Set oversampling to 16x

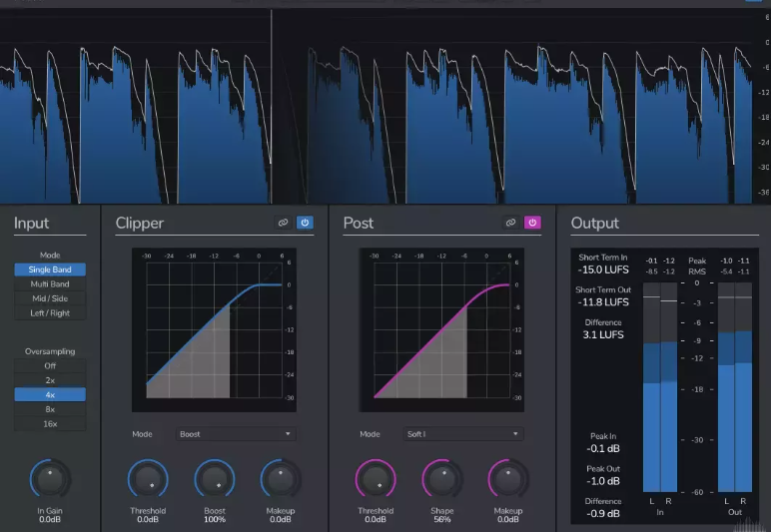click(50, 424)
